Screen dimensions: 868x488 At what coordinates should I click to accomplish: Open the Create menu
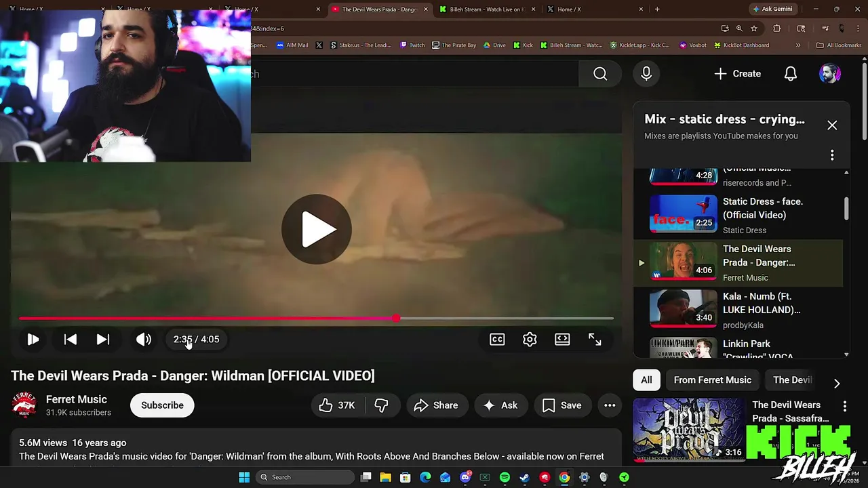pyautogui.click(x=737, y=74)
